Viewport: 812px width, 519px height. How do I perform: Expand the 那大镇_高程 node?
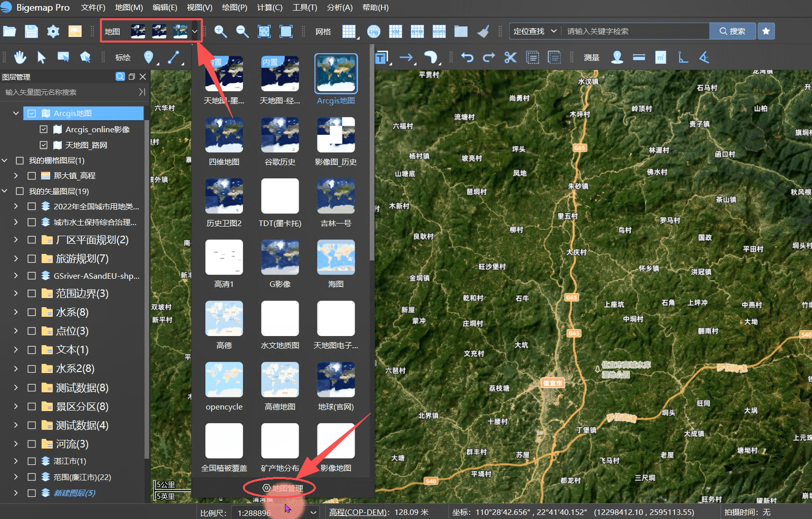pos(16,176)
